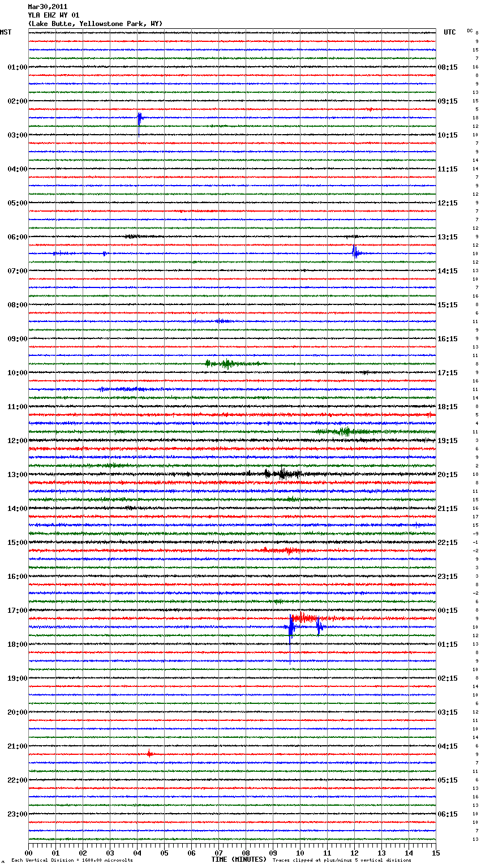
Task: Click the traces clipped footnote text
Action: pos(342,860)
